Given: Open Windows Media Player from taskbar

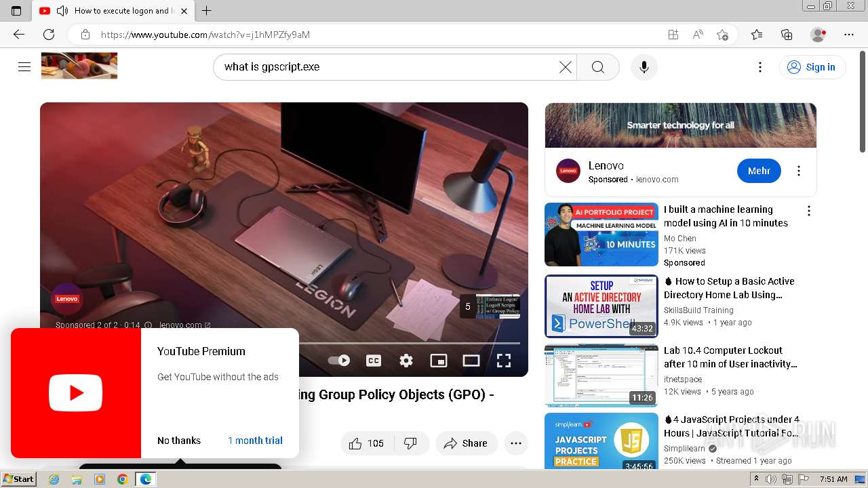Looking at the screenshot, I should click(100, 479).
